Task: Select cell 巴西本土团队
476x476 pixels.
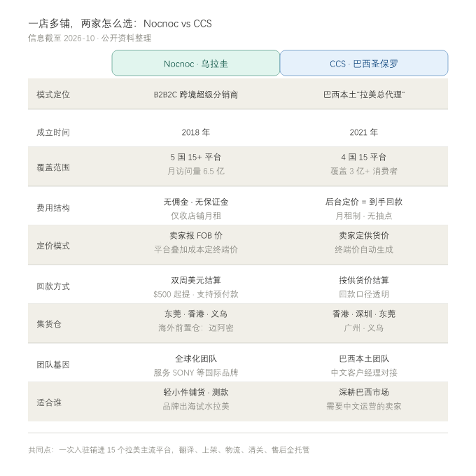Action: click(x=364, y=359)
